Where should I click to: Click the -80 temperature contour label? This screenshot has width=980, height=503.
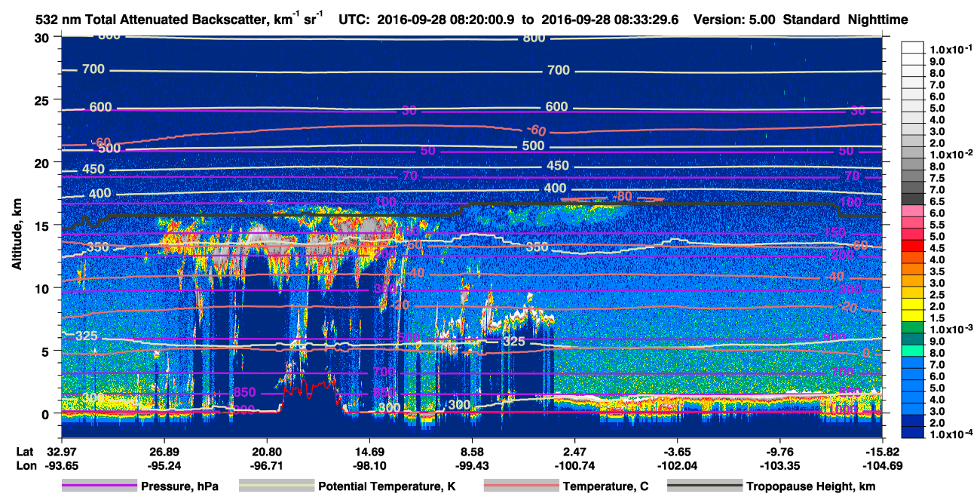(623, 197)
